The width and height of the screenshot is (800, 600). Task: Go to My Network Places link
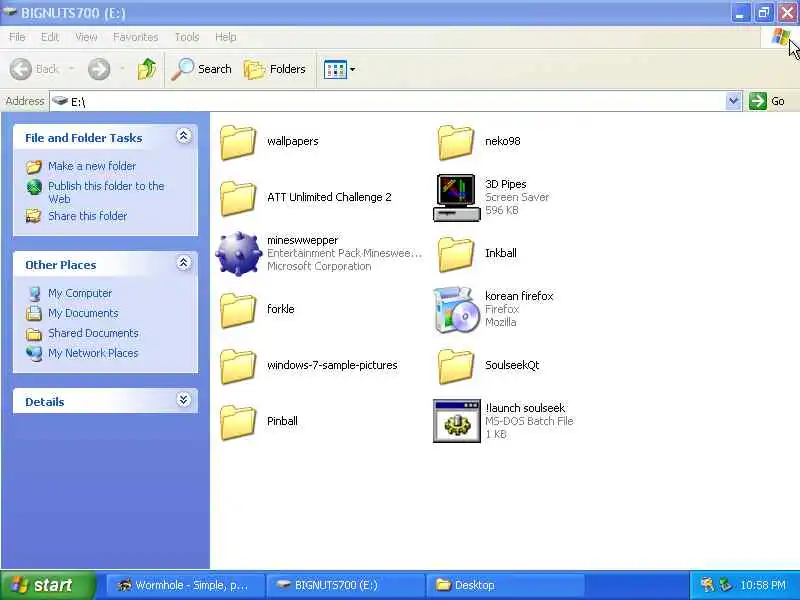(93, 353)
